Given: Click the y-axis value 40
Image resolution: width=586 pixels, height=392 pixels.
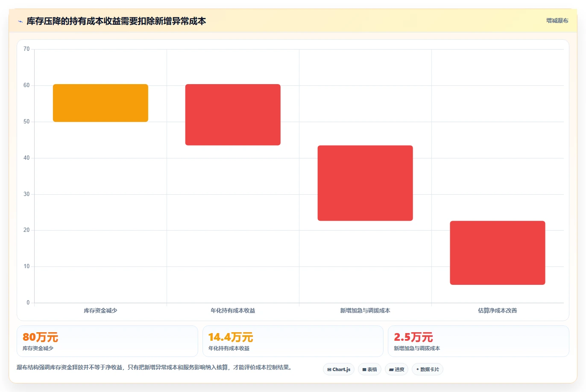Looking at the screenshot, I should pos(26,158).
